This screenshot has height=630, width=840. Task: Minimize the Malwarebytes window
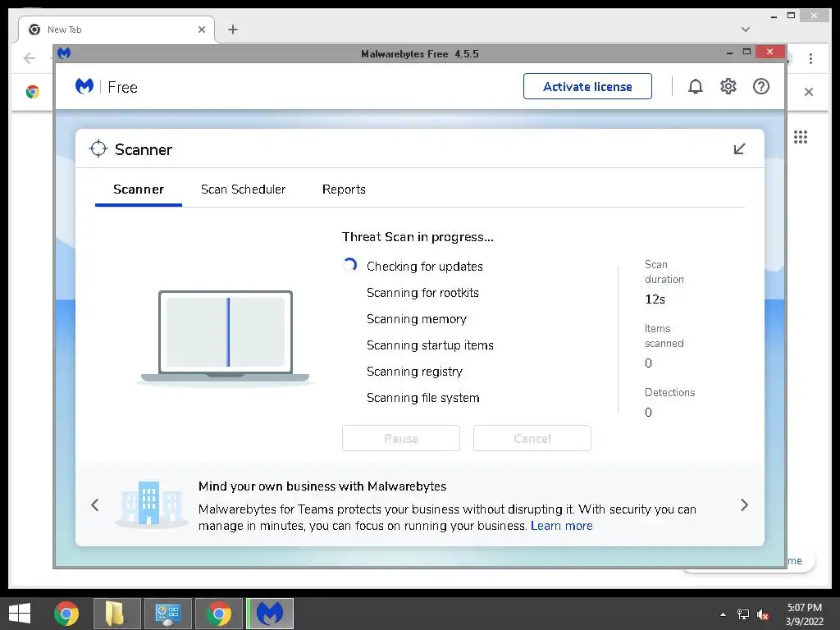[729, 52]
